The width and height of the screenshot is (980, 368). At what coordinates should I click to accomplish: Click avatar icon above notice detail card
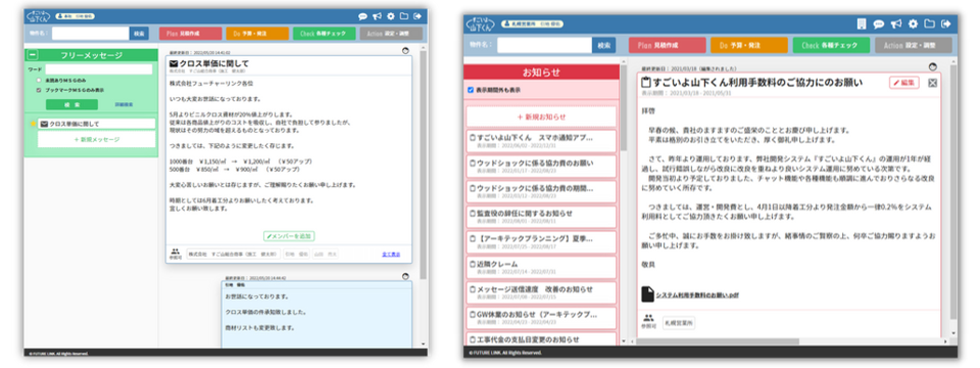pos(933,67)
